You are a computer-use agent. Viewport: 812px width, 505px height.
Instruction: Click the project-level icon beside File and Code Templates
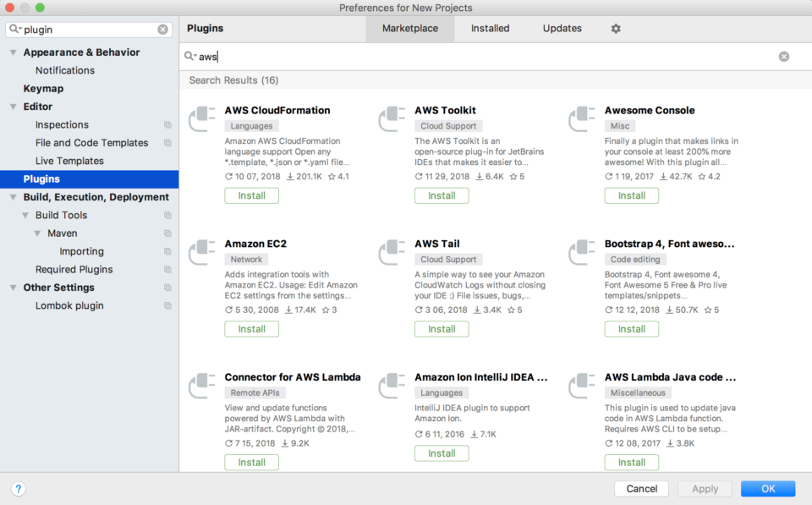click(x=167, y=143)
